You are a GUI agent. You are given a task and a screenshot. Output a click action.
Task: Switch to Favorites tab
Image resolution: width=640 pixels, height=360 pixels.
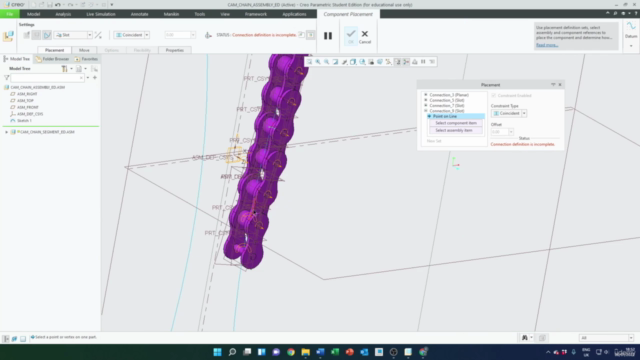point(86,59)
